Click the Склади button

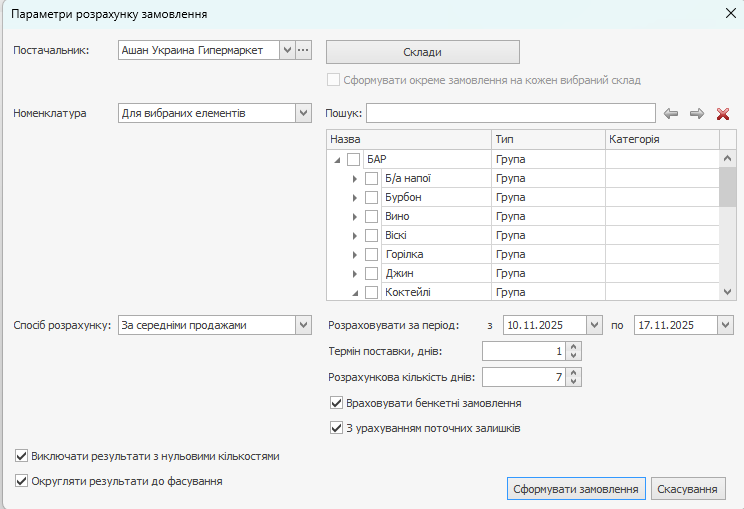coord(422,52)
